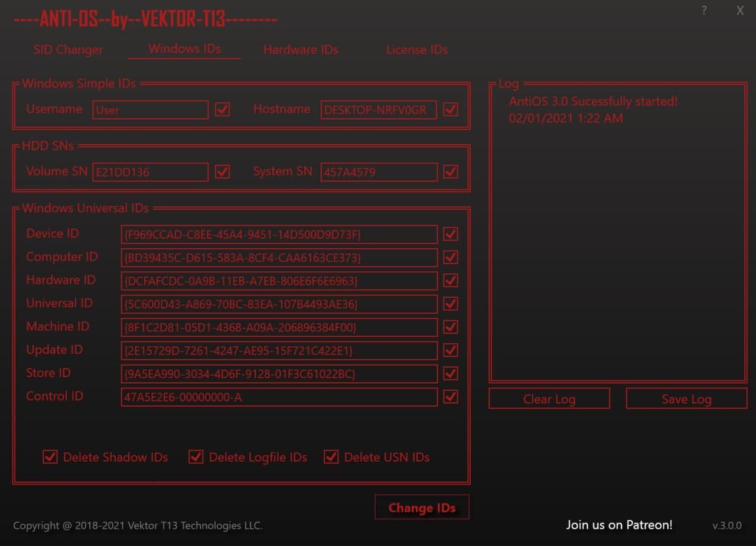The height and width of the screenshot is (546, 756).
Task: Open the Join us on Patreon link
Action: click(x=619, y=525)
